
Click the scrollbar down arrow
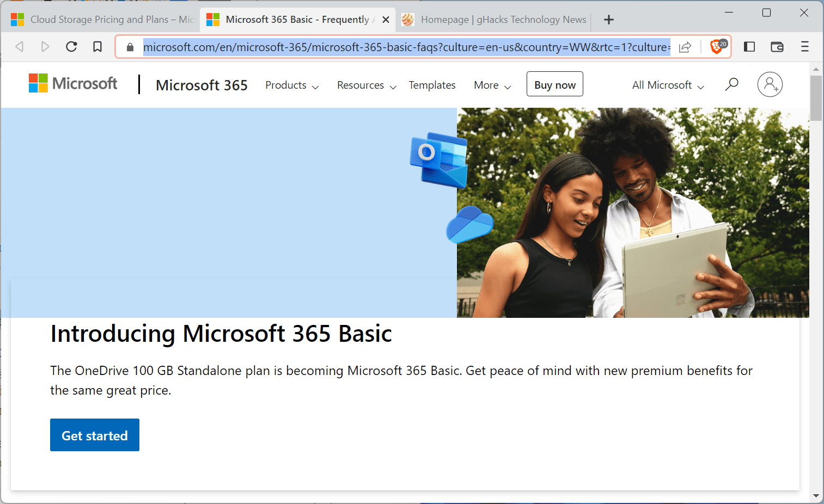point(816,496)
